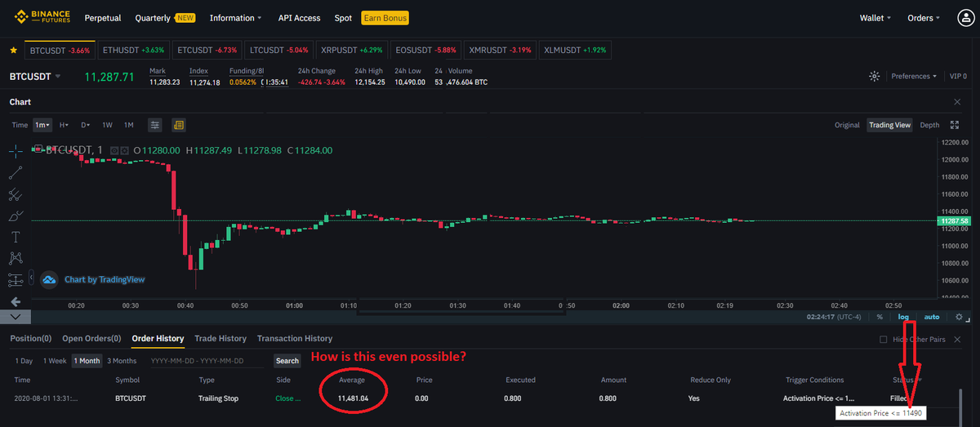The image size is (980, 427).
Task: Toggle the light theme sun icon
Action: [875, 76]
